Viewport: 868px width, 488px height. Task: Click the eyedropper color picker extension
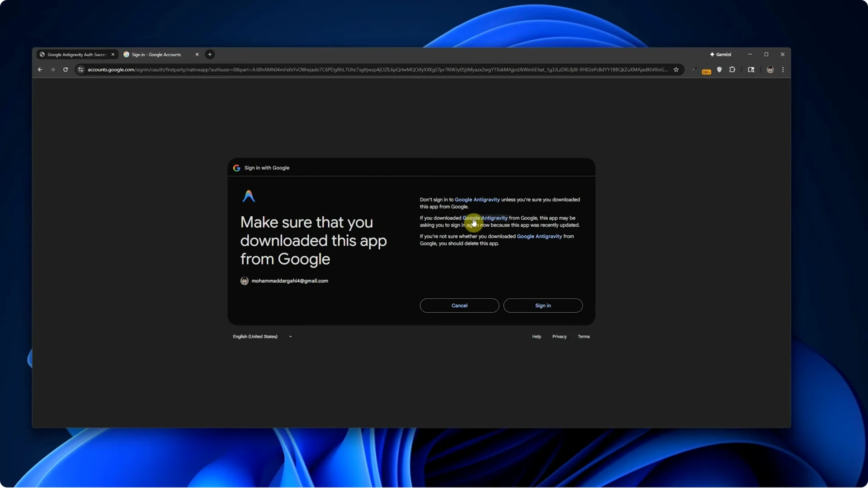coord(694,70)
